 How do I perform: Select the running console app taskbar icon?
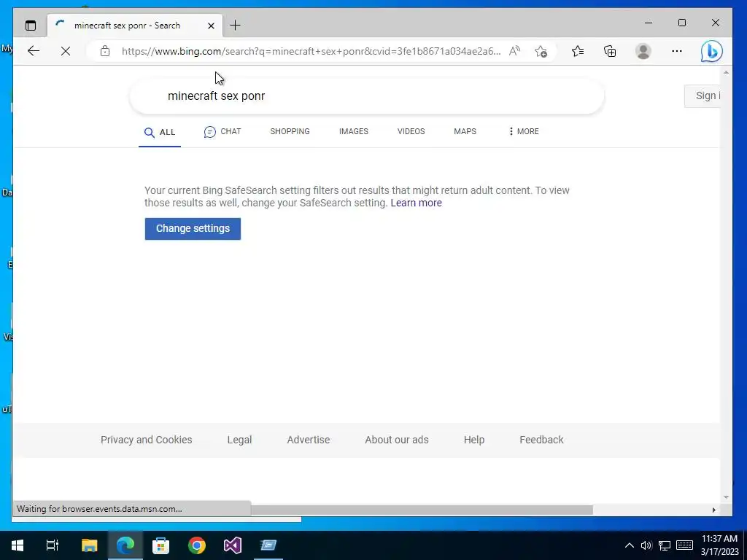coord(268,545)
